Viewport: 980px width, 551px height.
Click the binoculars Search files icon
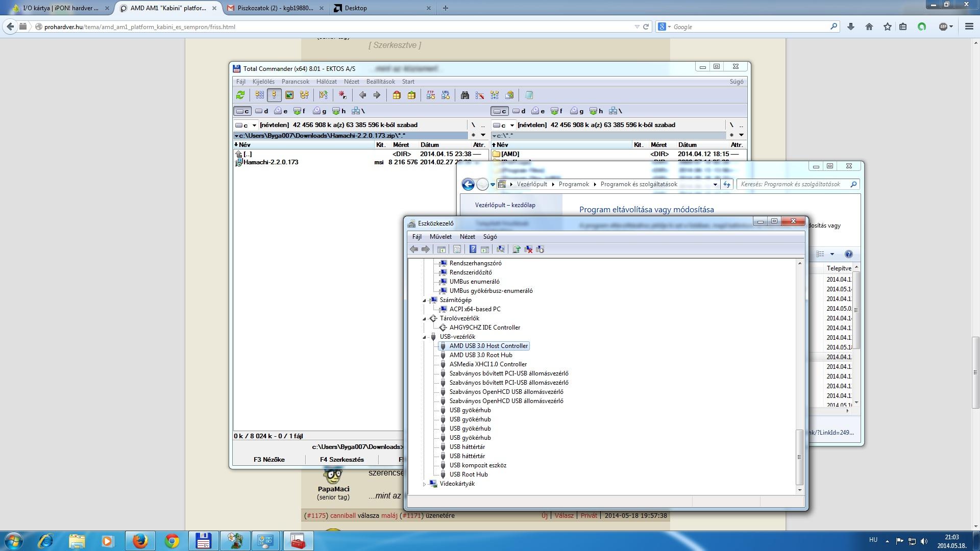pos(465,95)
